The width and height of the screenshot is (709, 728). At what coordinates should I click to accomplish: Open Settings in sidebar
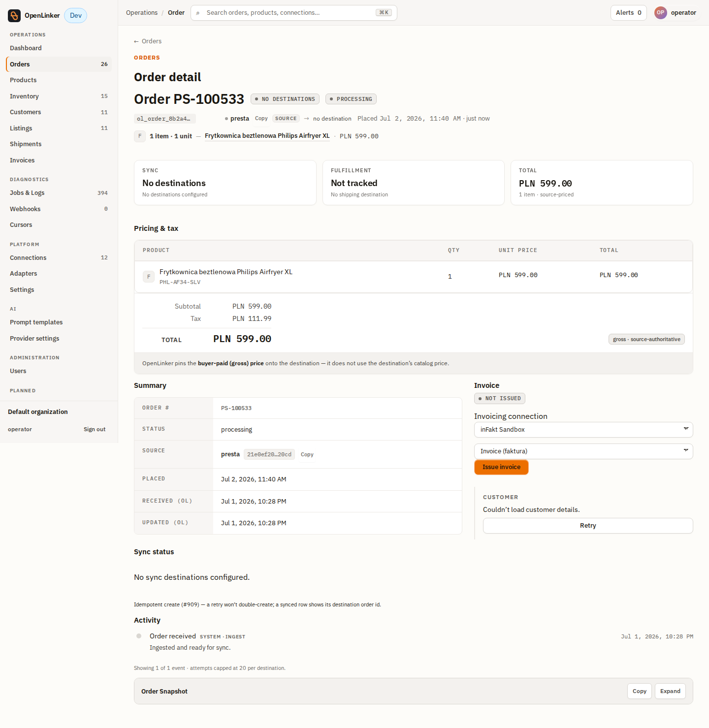click(x=59, y=290)
